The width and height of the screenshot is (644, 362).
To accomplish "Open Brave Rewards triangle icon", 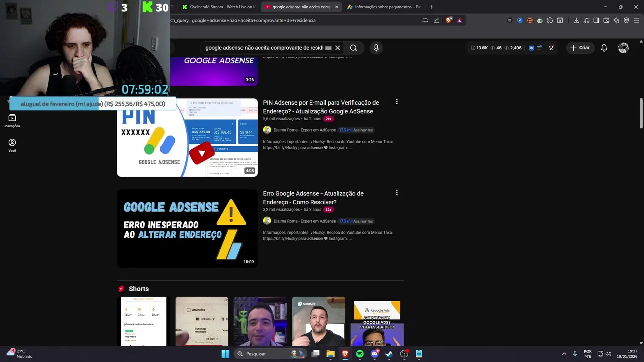I will click(459, 20).
